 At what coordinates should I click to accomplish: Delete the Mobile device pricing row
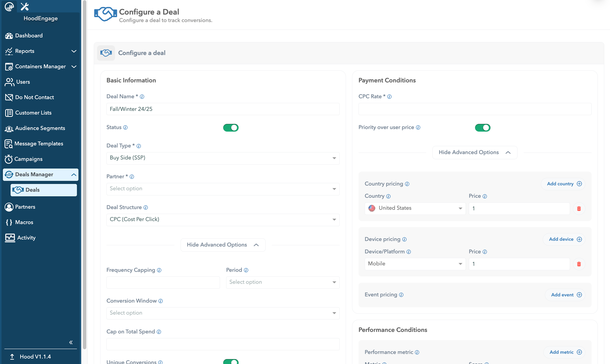click(x=579, y=264)
